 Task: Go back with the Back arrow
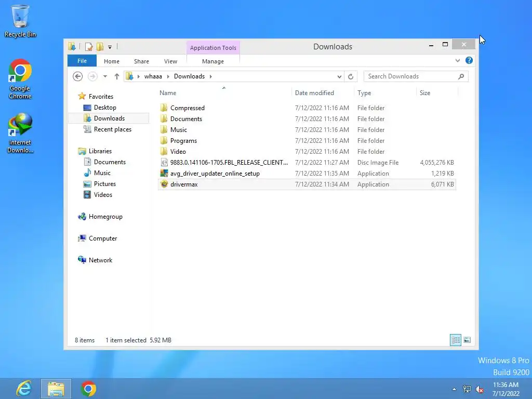[x=78, y=76]
